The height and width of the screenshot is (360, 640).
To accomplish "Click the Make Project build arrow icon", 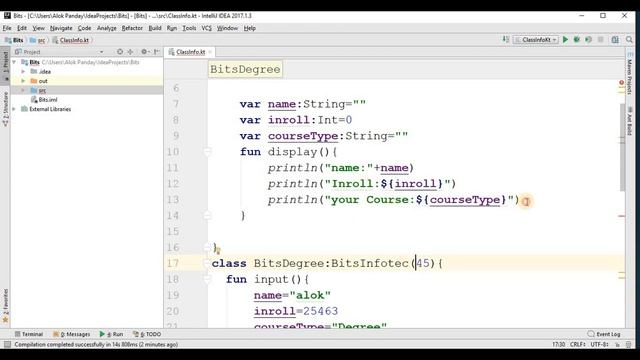I will tap(506, 40).
